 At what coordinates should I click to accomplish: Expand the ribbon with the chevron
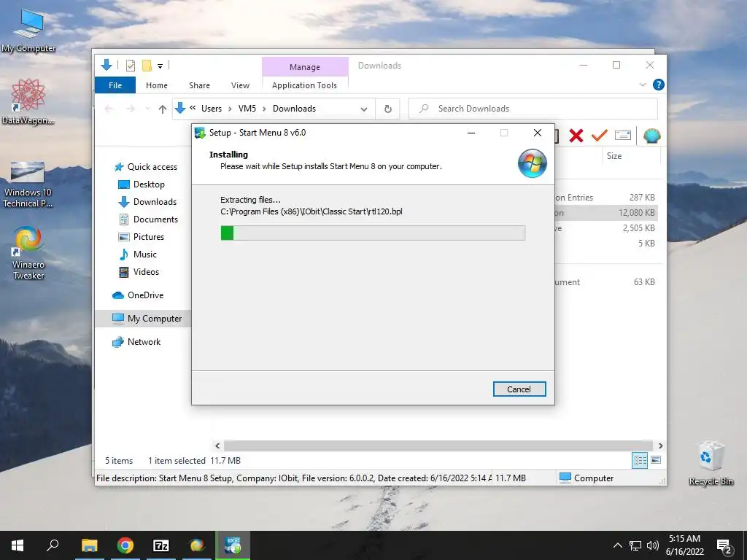(x=643, y=85)
